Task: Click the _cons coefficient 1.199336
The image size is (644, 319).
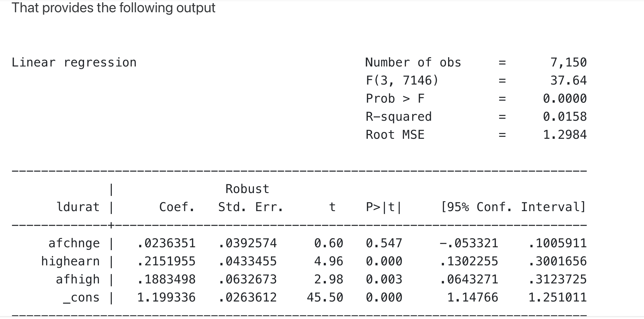Action: pos(166,297)
